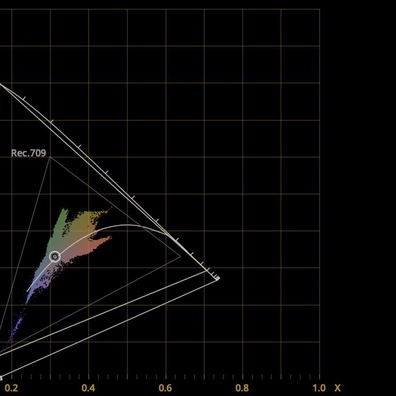Click the 0.4 x-axis label

pos(88,388)
